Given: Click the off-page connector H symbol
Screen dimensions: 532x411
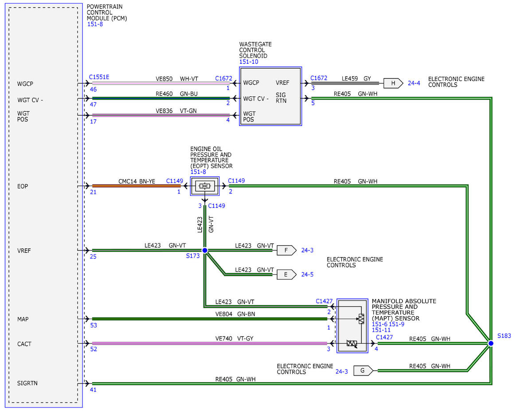Looking at the screenshot, I should 392,83.
